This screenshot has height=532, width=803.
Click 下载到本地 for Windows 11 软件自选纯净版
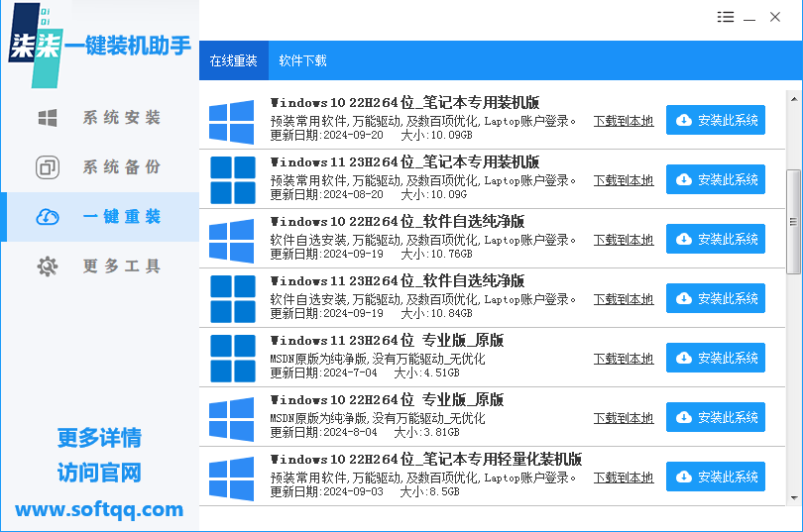(624, 299)
